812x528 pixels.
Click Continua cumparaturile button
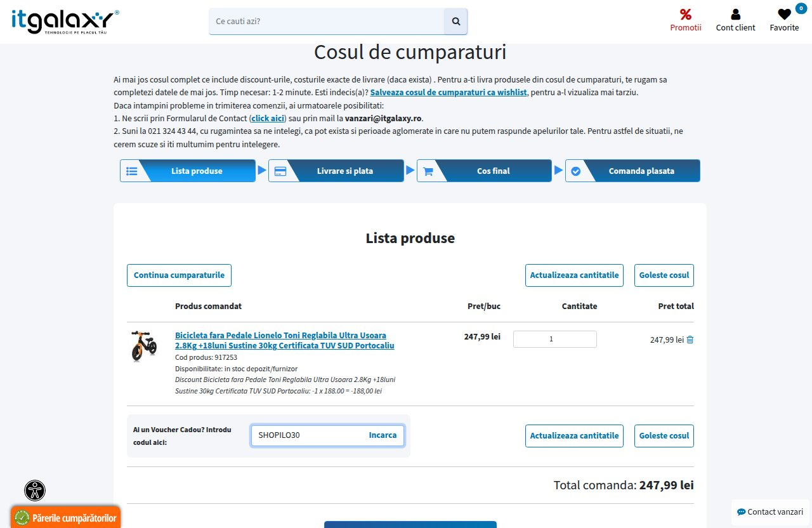pos(180,275)
